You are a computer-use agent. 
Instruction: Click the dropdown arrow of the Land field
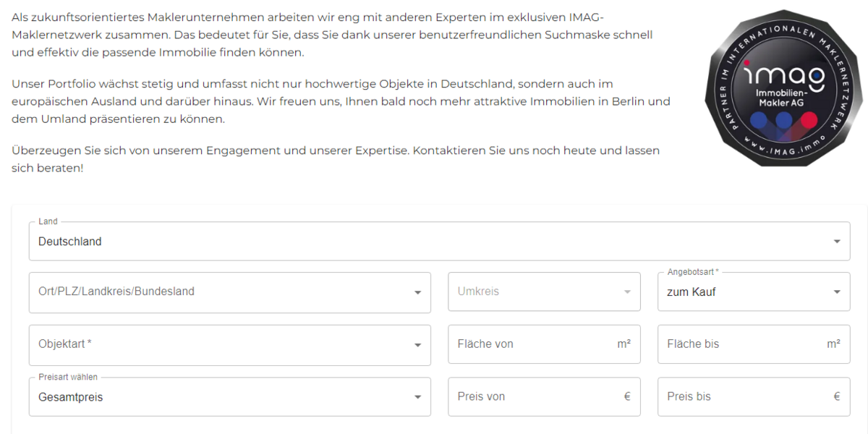point(838,241)
